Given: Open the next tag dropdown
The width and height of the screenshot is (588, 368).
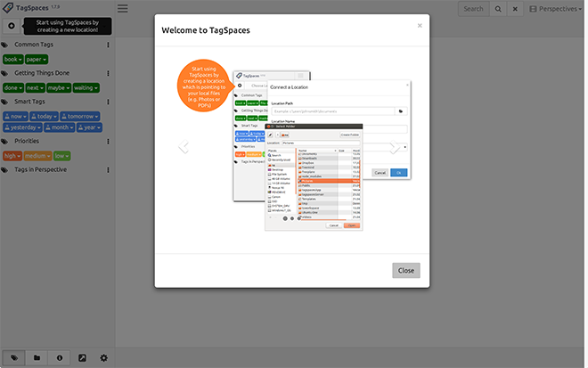Looking at the screenshot, I should tap(36, 88).
